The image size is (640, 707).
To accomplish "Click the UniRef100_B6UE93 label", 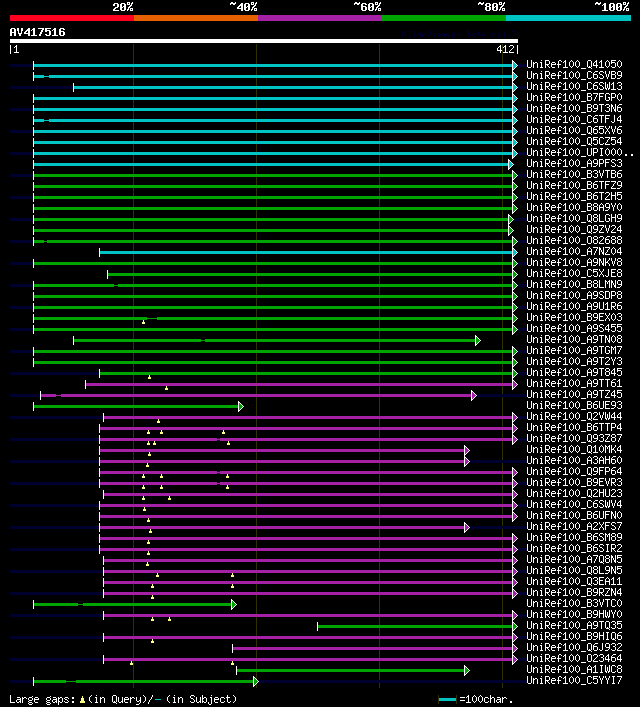I will coord(574,405).
